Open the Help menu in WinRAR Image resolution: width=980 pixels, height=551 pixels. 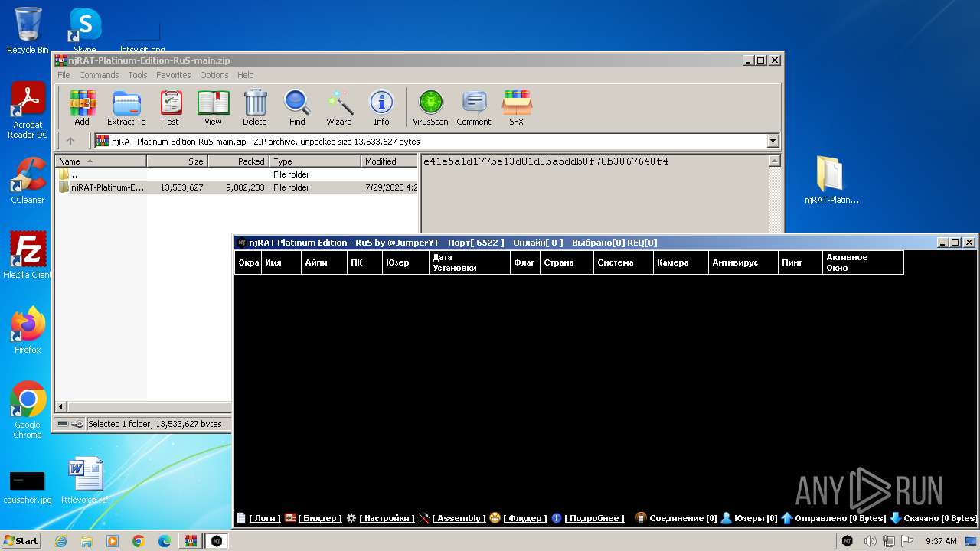[245, 75]
